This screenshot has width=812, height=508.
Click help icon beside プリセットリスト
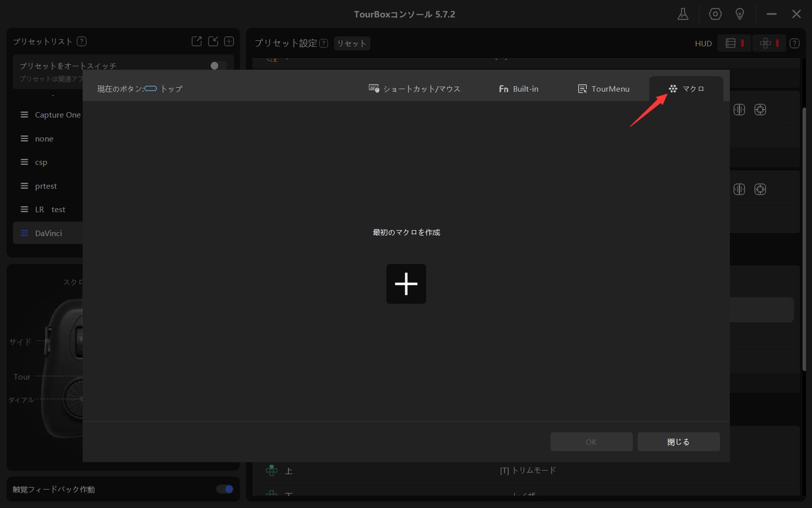(x=82, y=42)
